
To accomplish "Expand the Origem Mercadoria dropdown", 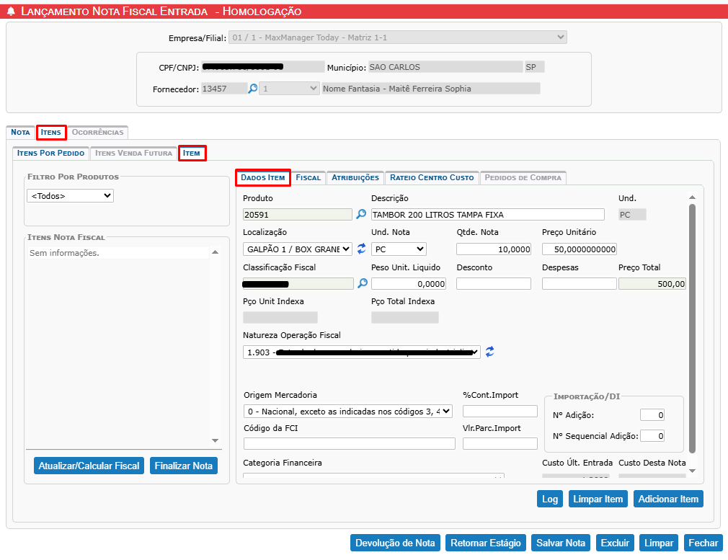I will pyautogui.click(x=347, y=411).
